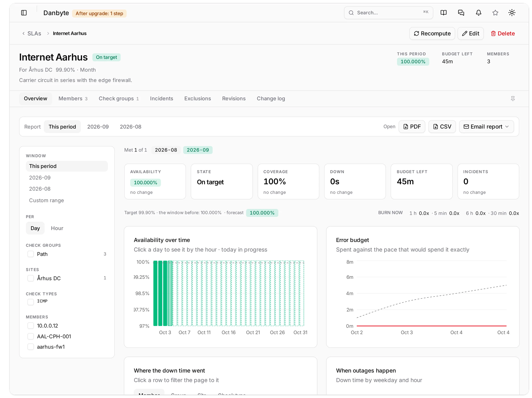Click the Edit button
Image resolution: width=532 pixels, height=398 pixels.
coord(470,33)
